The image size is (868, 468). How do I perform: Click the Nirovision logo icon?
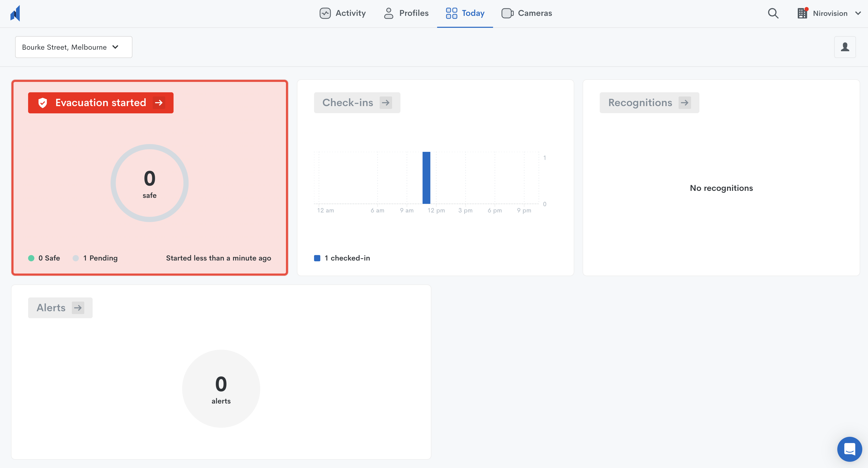(16, 14)
